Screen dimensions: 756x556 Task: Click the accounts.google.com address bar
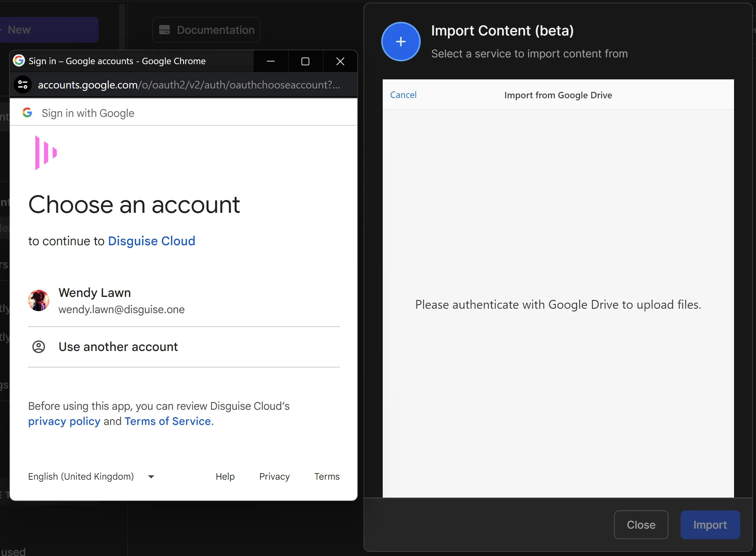point(188,85)
